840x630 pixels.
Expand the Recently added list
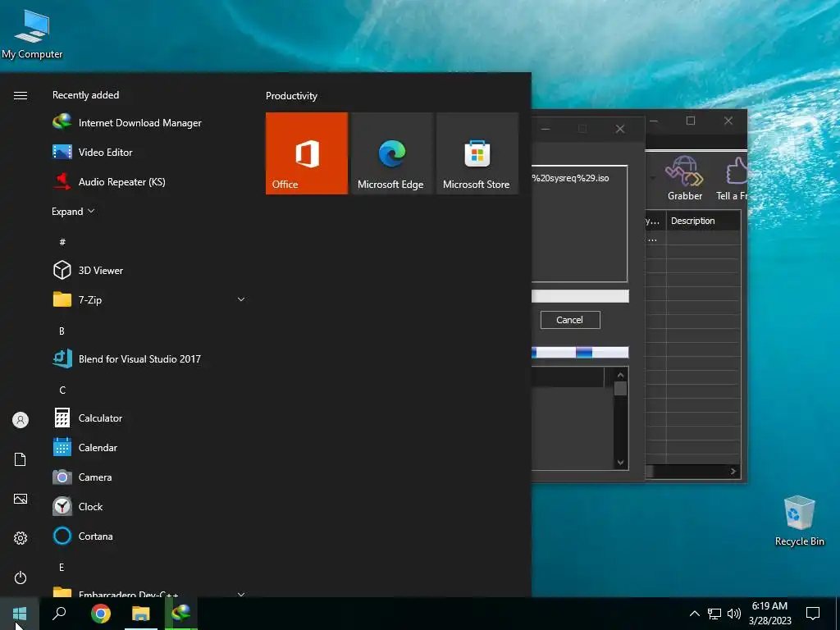point(73,211)
